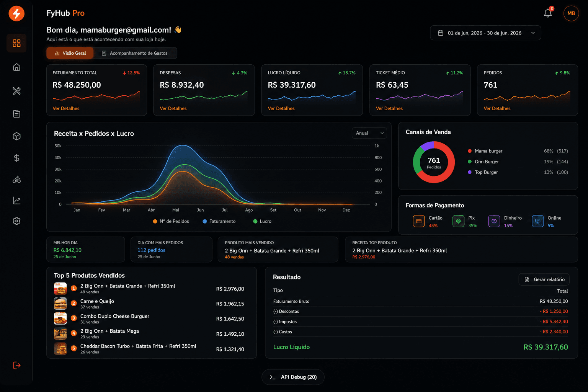The height and width of the screenshot is (392, 588).
Task: Click Cheddar Bacon Turbo product row
Action: click(149, 349)
